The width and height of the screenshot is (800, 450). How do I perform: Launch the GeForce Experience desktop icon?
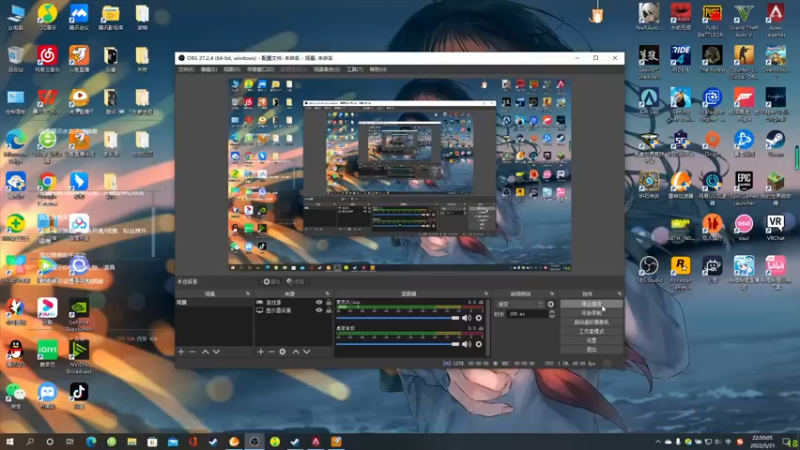[x=79, y=315]
